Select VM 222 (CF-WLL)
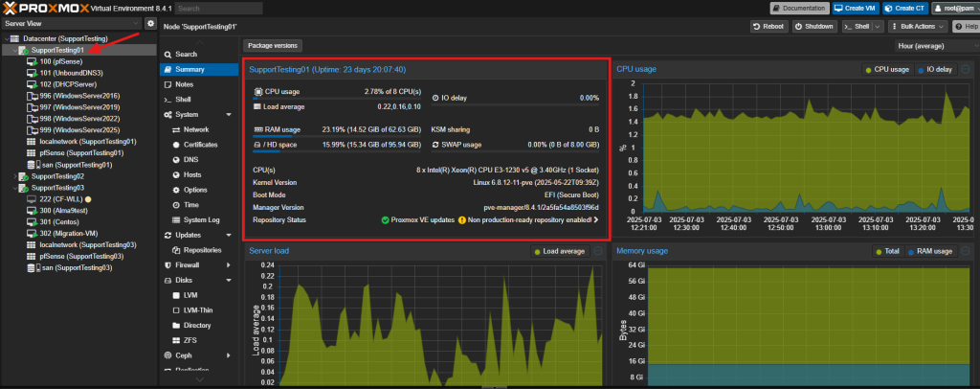 click(58, 199)
